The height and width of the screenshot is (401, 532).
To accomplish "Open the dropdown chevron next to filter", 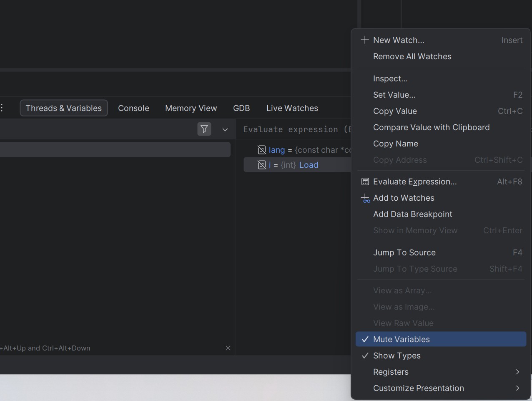I will click(225, 130).
